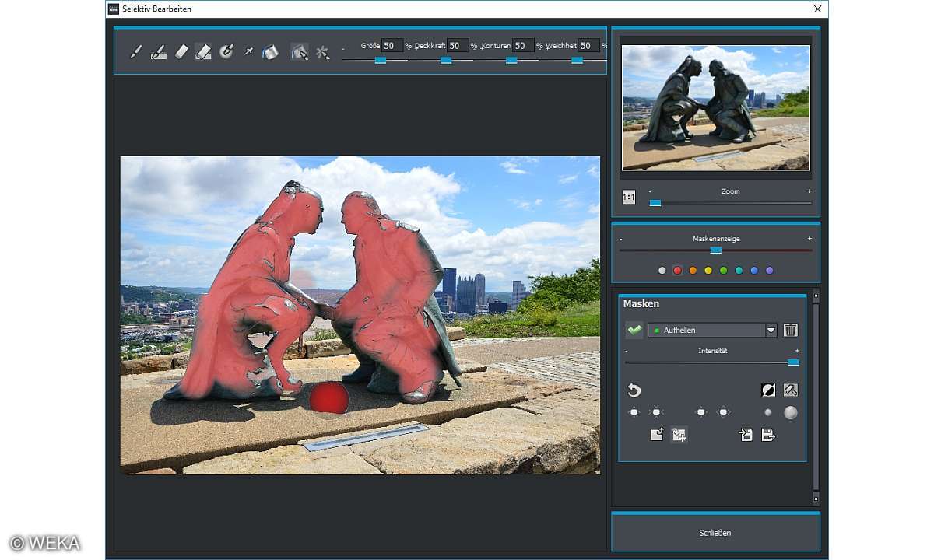Choose the small sphere icon in Masken panel
The height and width of the screenshot is (560, 934).
click(768, 413)
